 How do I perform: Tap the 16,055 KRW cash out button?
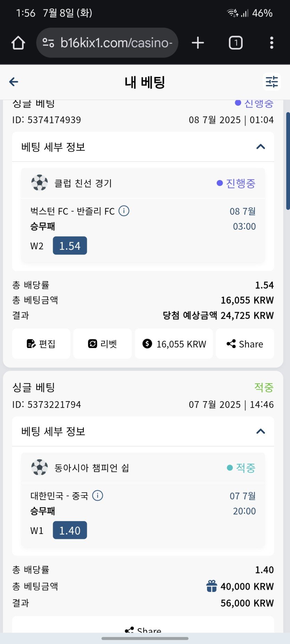click(174, 344)
